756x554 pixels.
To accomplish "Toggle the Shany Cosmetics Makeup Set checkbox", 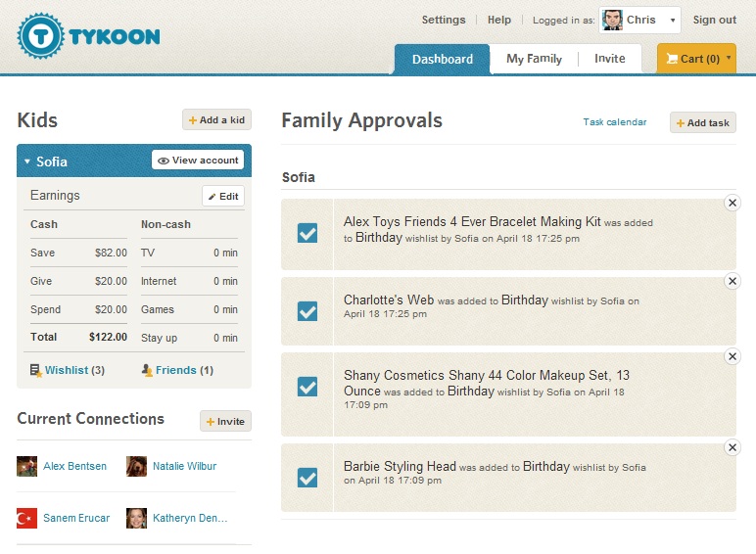I will tap(307, 387).
